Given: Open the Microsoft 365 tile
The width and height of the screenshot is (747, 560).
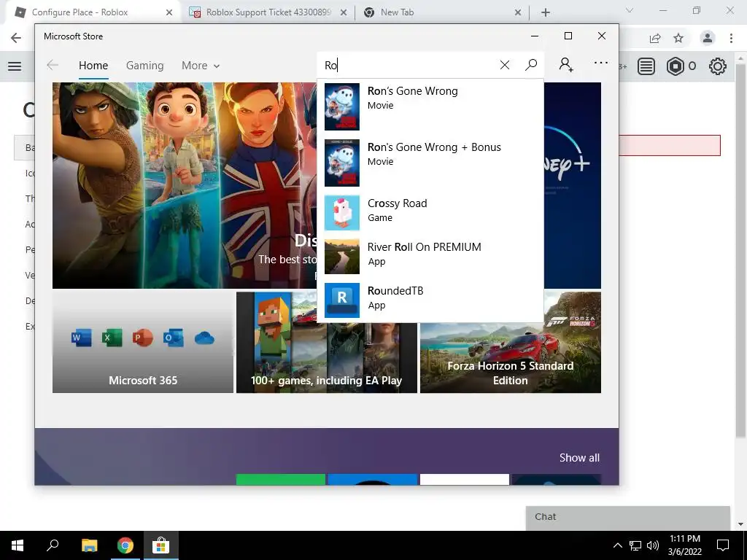Looking at the screenshot, I should (x=143, y=343).
